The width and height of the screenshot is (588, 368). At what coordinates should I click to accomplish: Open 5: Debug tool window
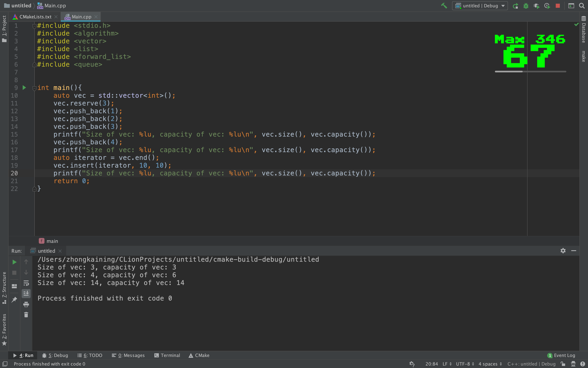coord(55,355)
